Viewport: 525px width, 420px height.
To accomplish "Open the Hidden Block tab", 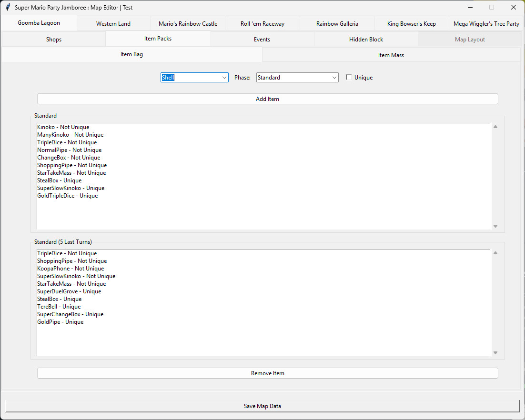I will (x=365, y=39).
